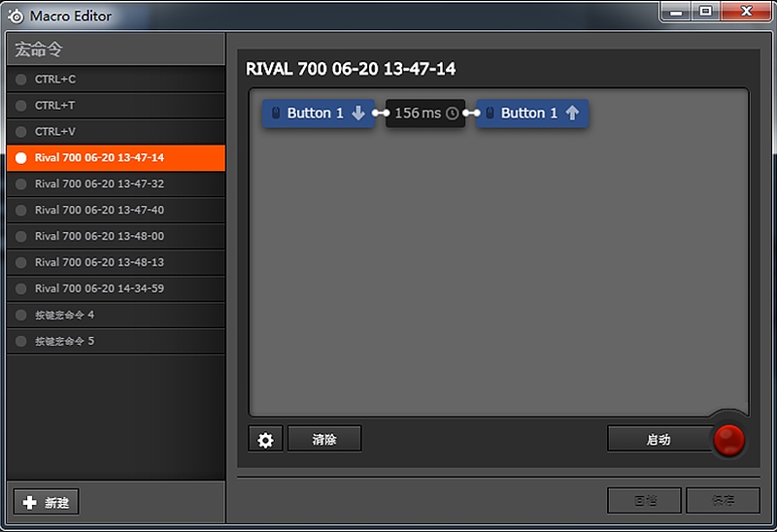The width and height of the screenshot is (777, 532).
Task: Select macro Rival 700 06-20 13-48-00
Action: click(x=116, y=237)
